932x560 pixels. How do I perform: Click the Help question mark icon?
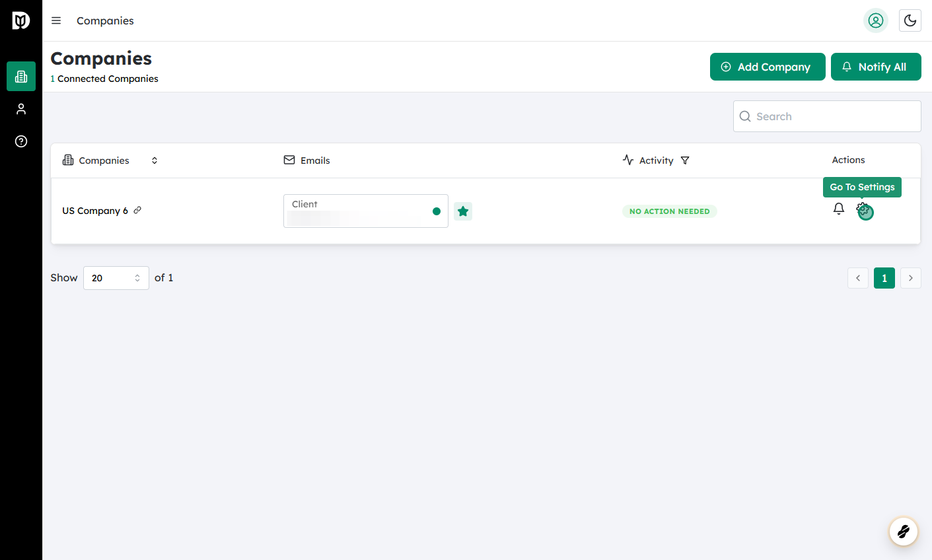[20, 141]
